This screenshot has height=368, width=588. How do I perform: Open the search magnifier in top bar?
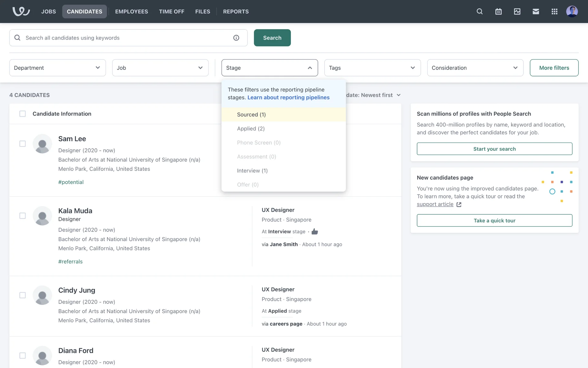[480, 11]
